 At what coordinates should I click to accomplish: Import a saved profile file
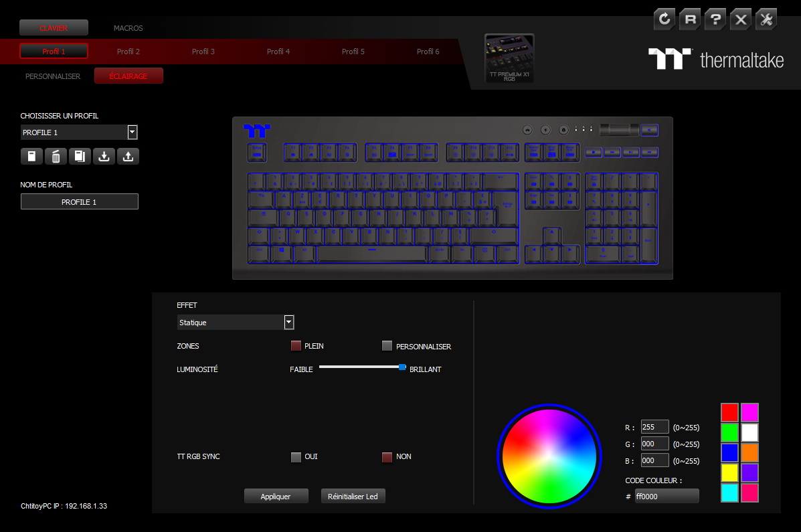coord(104,156)
